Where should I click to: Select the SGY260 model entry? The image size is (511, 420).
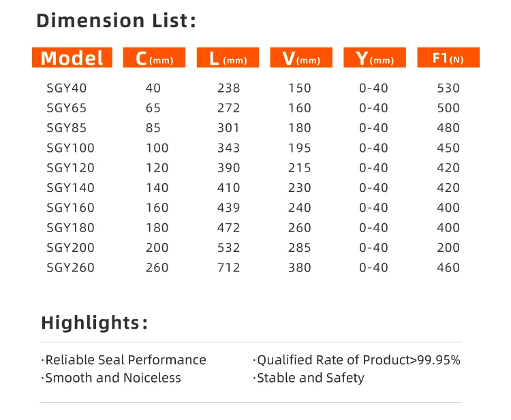pos(70,268)
